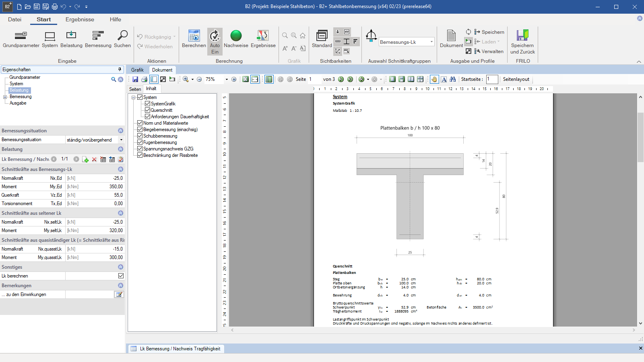Viewport: 644px width, 362px height.
Task: Expand the Bemessung tree node
Action: [5, 97]
